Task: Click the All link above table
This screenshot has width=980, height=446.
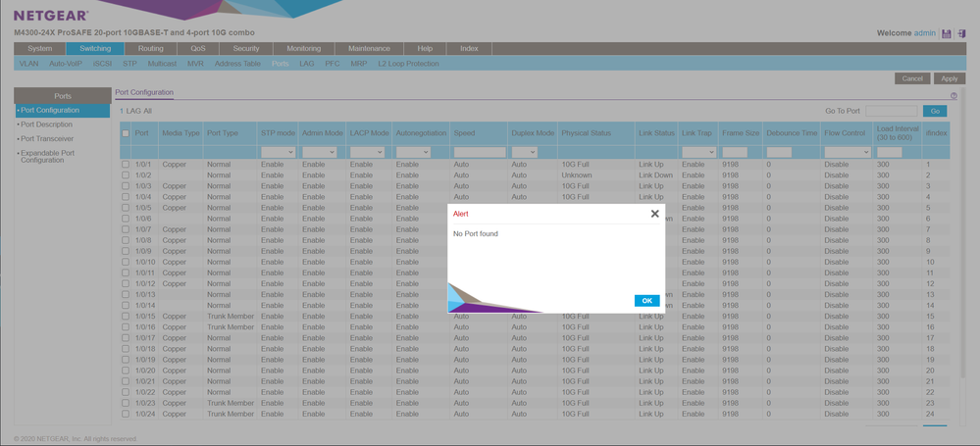Action: click(x=147, y=111)
